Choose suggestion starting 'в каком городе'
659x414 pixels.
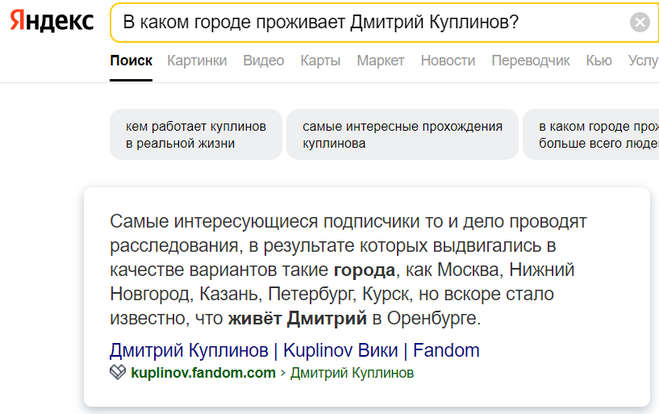(591, 134)
